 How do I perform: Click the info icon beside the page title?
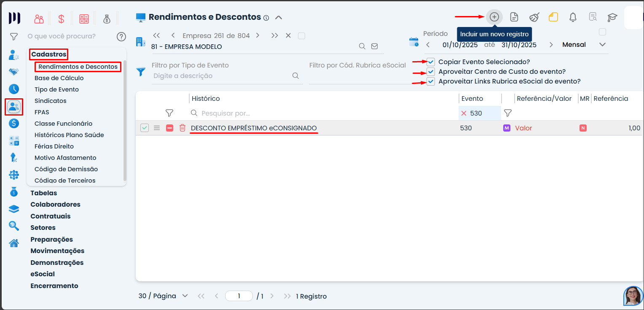(266, 18)
